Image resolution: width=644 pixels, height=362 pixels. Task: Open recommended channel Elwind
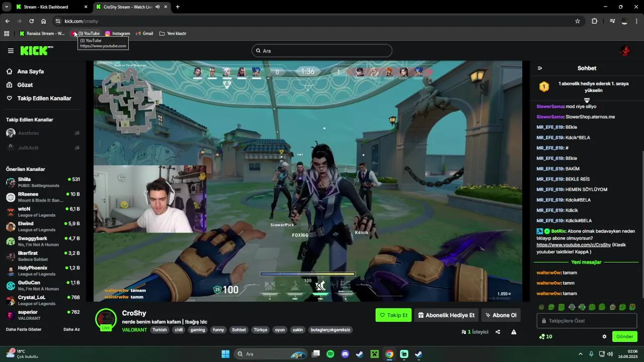pyautogui.click(x=43, y=227)
